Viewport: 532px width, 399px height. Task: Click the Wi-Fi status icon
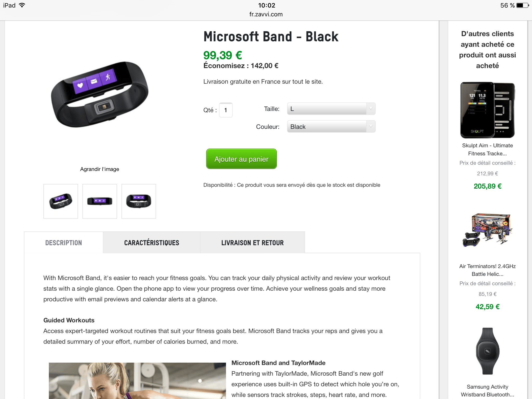22,5
